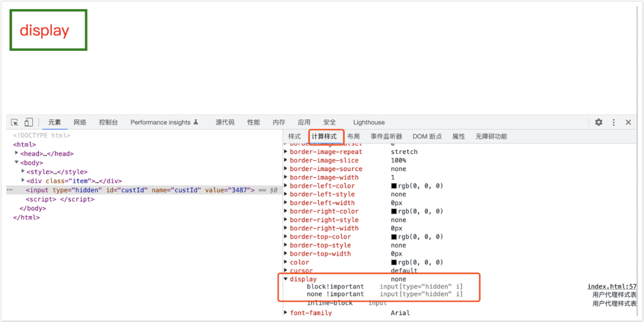Open the 事件监听器 pane
The image size is (644, 322).
[386, 137]
